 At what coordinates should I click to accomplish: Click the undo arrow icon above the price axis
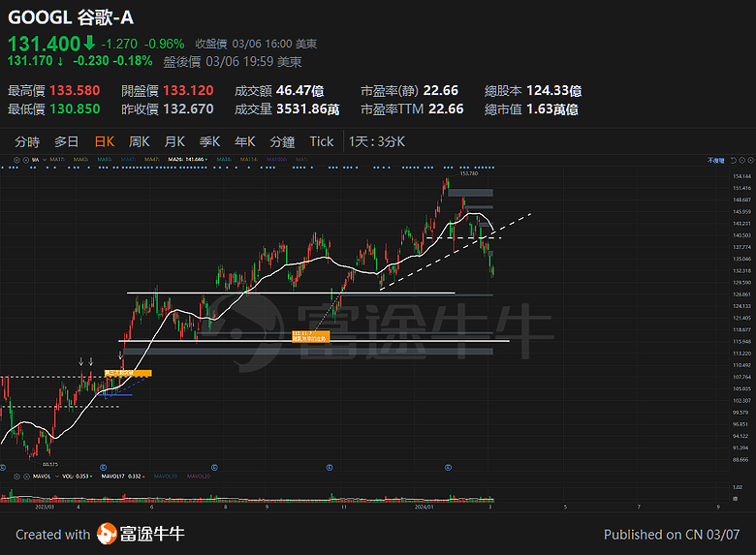click(734, 161)
